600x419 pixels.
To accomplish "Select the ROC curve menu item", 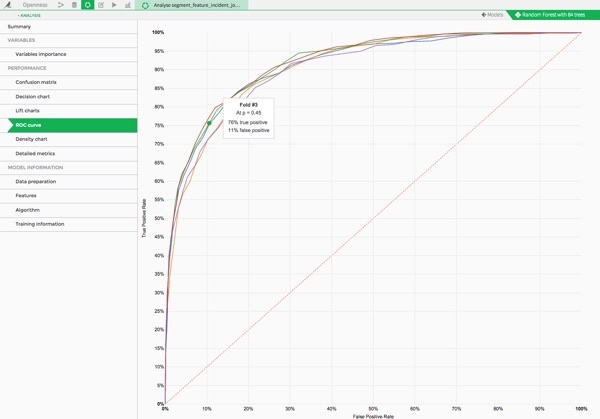I will (x=72, y=125).
